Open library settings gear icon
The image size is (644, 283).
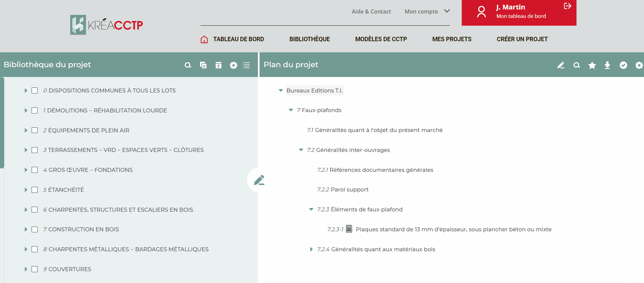tap(234, 65)
